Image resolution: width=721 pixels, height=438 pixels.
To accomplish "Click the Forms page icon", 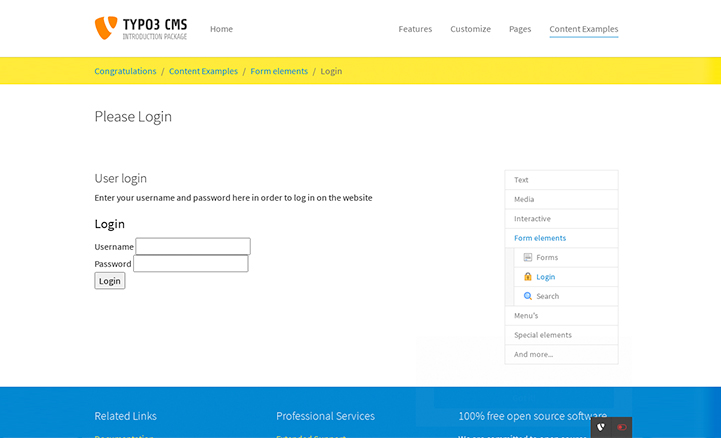I will pos(527,257).
